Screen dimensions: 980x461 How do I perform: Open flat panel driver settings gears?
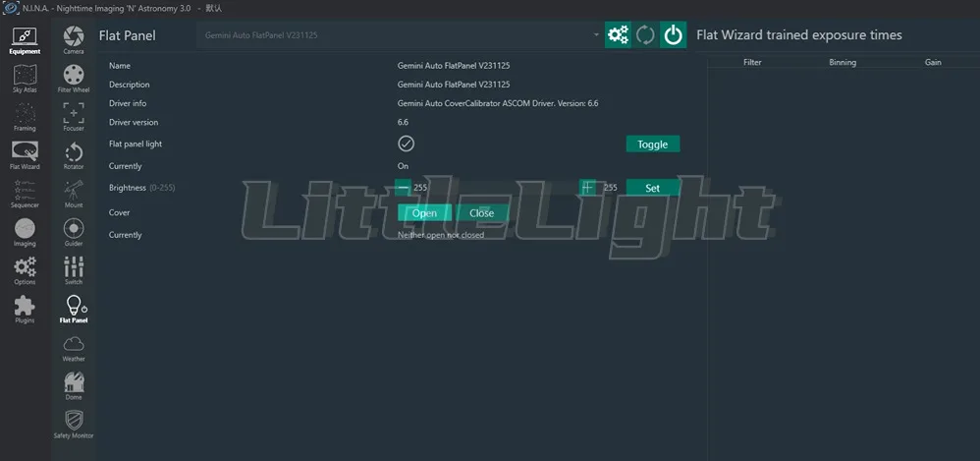click(x=618, y=35)
